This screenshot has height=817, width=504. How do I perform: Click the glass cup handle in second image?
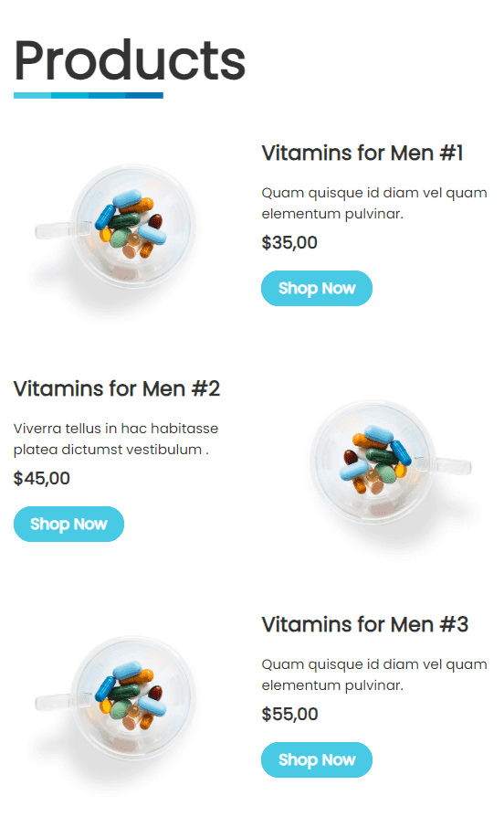pos(452,466)
